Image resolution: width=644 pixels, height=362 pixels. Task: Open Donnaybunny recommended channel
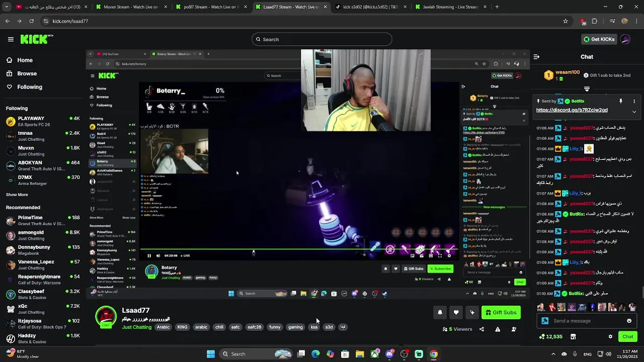click(43, 250)
